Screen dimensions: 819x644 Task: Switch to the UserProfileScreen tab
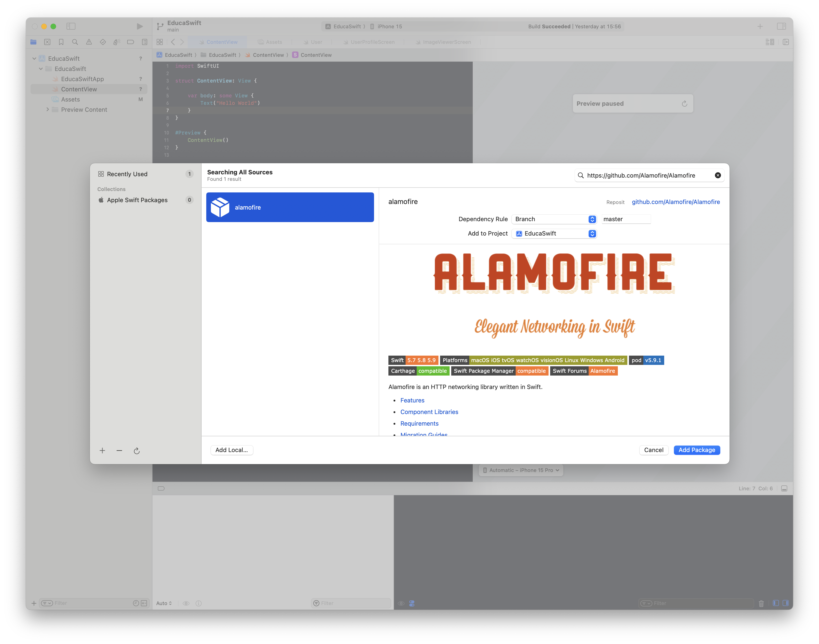click(x=369, y=42)
